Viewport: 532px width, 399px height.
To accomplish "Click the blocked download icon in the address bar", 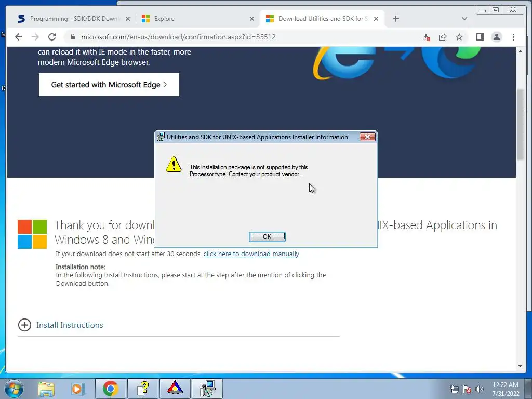I will click(427, 37).
